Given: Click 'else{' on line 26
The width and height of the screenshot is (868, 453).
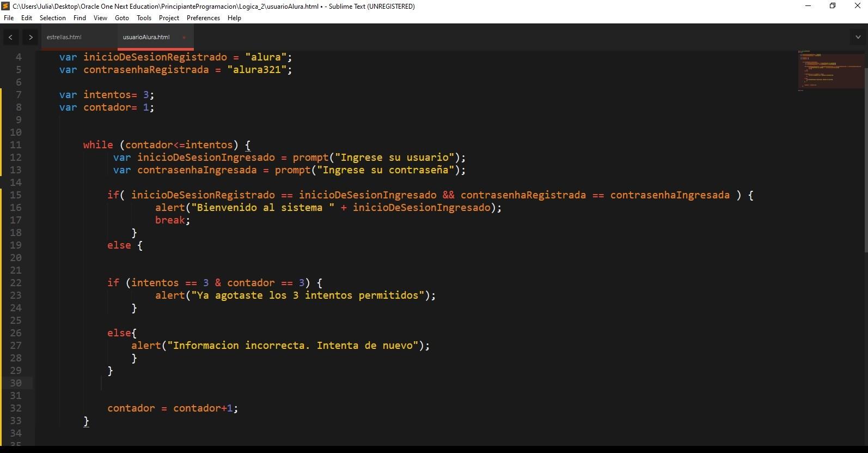Looking at the screenshot, I should [122, 333].
